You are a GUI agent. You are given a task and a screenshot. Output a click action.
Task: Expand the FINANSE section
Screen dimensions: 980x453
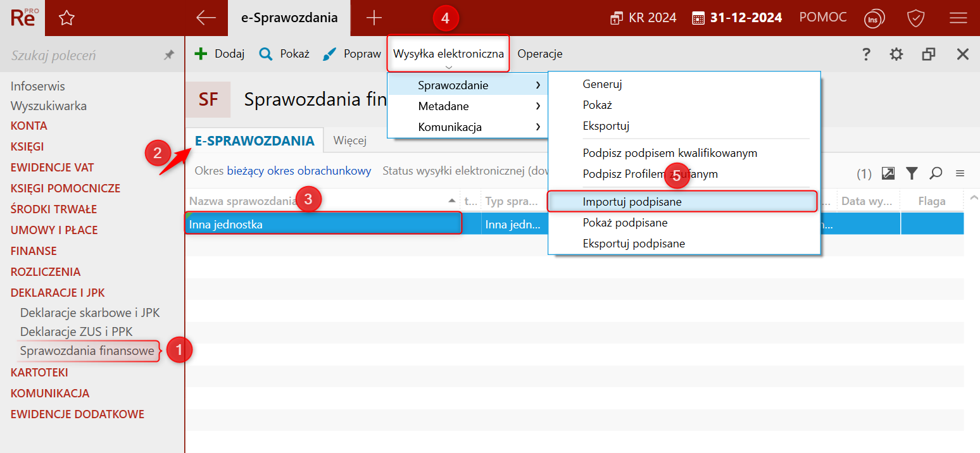(x=34, y=251)
